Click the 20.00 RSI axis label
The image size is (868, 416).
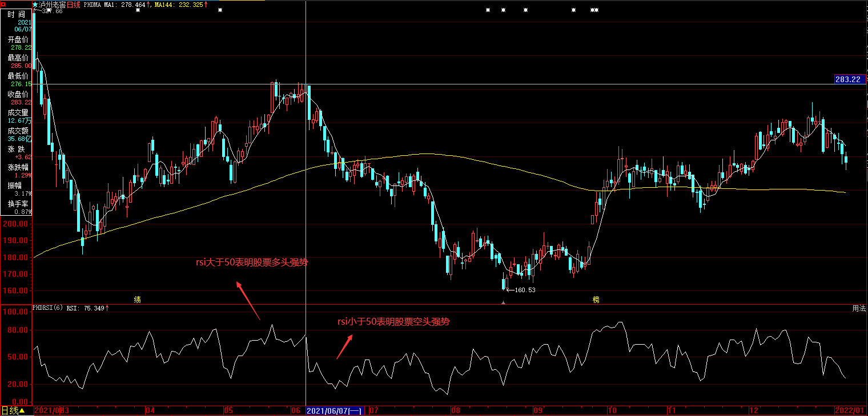point(17,385)
